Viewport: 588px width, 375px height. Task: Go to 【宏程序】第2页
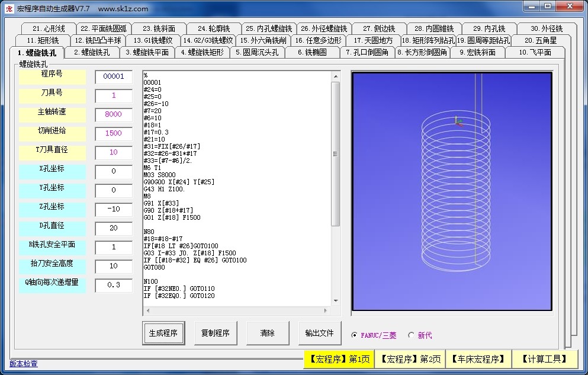(410, 359)
